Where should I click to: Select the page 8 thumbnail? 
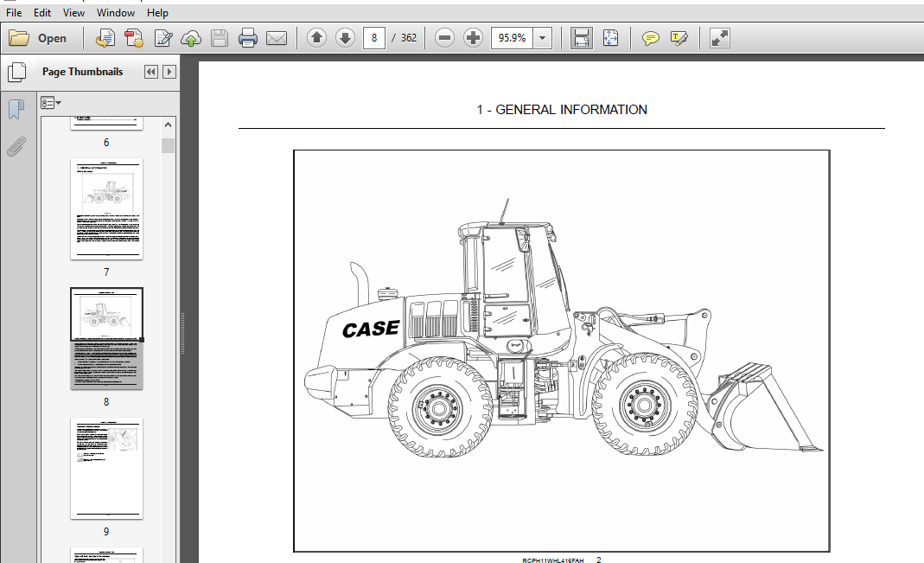(106, 338)
